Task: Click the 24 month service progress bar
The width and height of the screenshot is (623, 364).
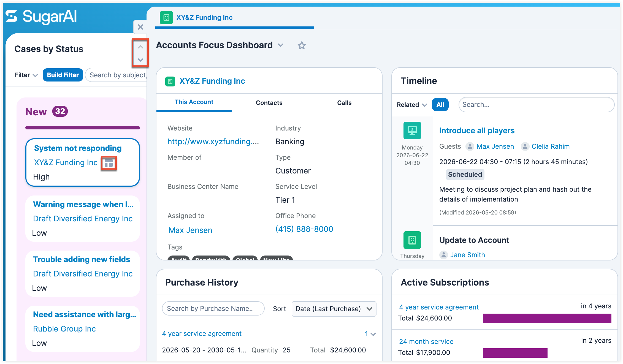Action: point(515,353)
